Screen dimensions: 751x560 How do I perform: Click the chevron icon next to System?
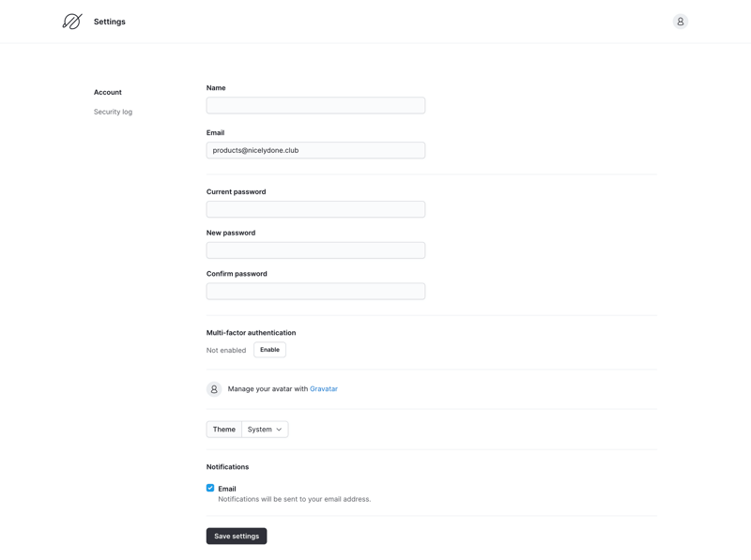(x=278, y=429)
